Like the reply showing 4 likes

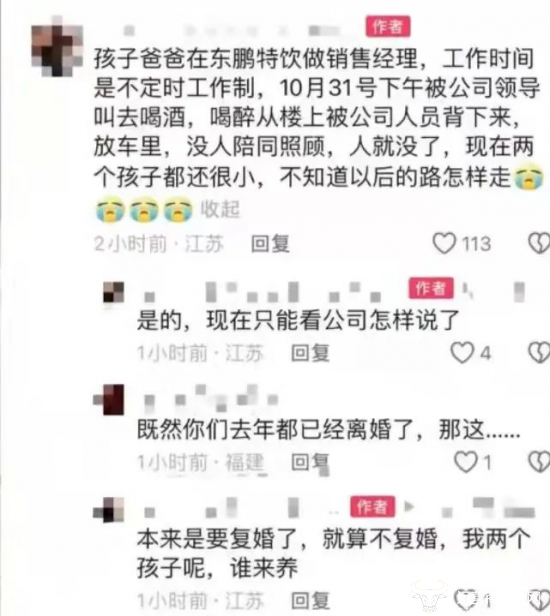pyautogui.click(x=462, y=352)
